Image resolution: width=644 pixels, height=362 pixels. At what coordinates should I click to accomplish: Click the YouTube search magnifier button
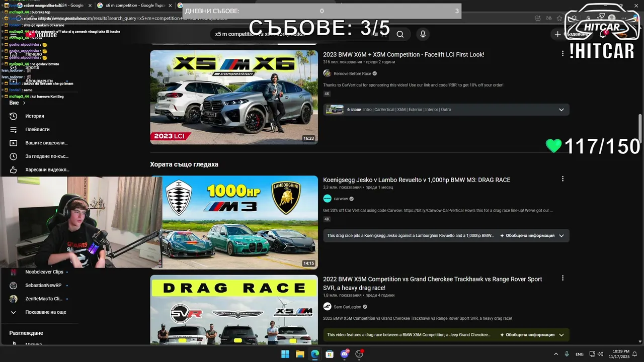(x=400, y=34)
